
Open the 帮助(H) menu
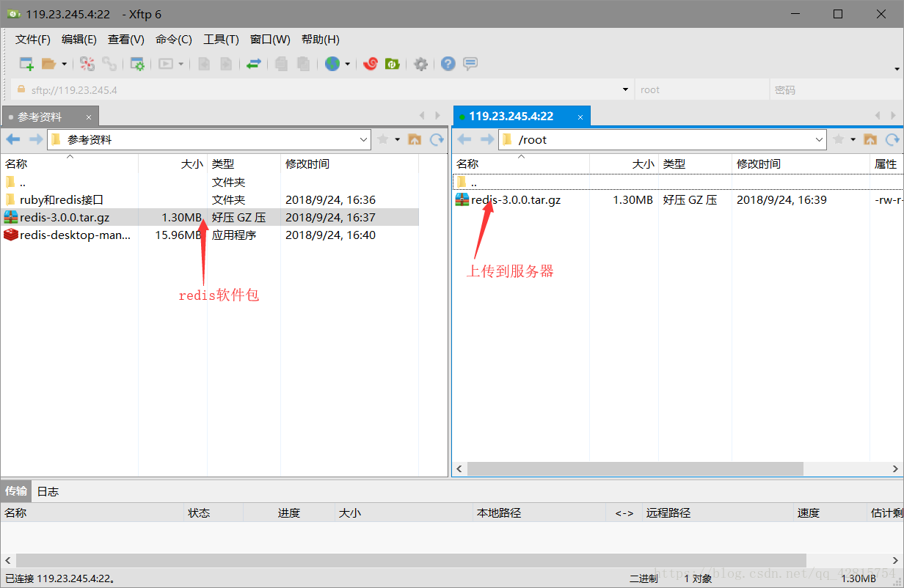pyautogui.click(x=321, y=40)
